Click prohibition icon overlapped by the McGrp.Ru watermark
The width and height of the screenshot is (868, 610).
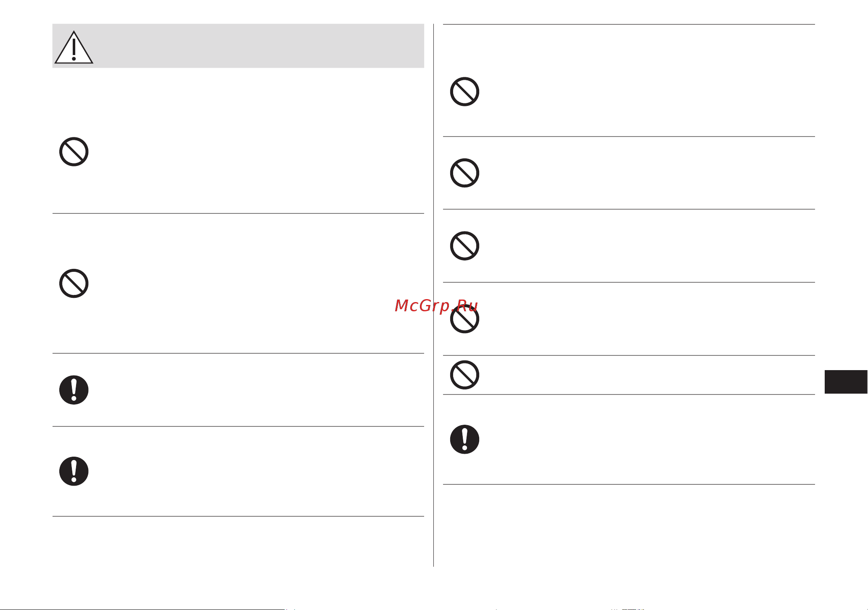[x=464, y=319]
